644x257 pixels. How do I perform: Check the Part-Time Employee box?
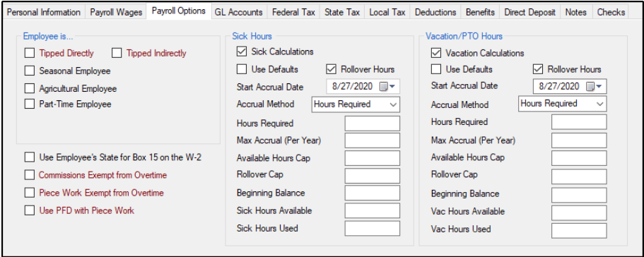[x=30, y=104]
